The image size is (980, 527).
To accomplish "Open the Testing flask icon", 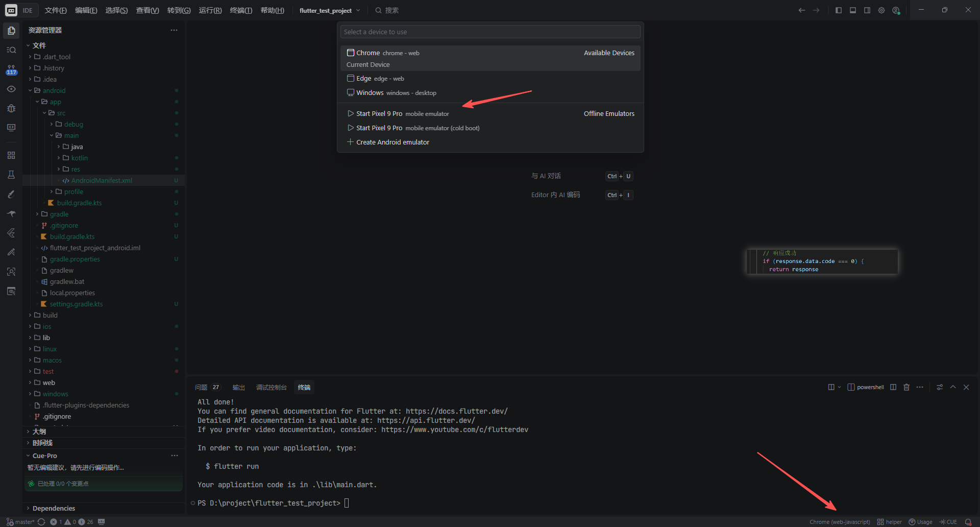I will pos(11,175).
